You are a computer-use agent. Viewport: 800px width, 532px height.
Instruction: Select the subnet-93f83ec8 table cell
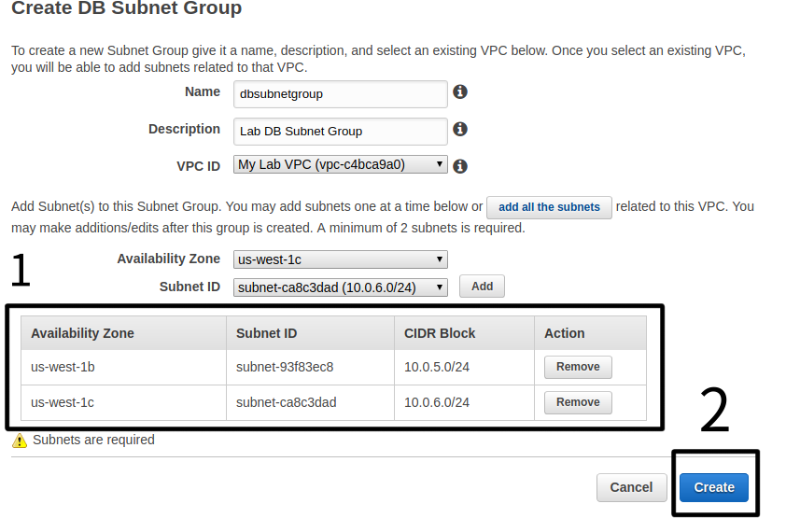(x=285, y=367)
